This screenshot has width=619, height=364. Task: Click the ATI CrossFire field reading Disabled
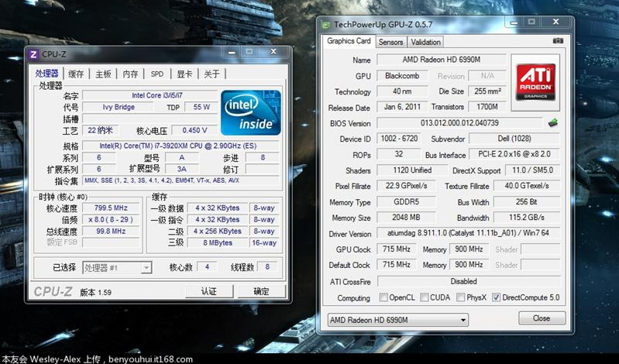tap(468, 281)
